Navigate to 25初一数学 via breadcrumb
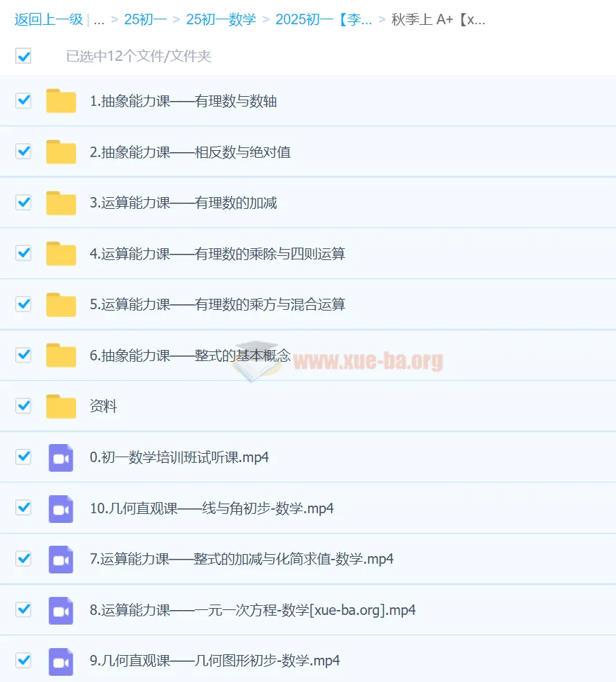The width and height of the screenshot is (616, 682). pos(220,21)
